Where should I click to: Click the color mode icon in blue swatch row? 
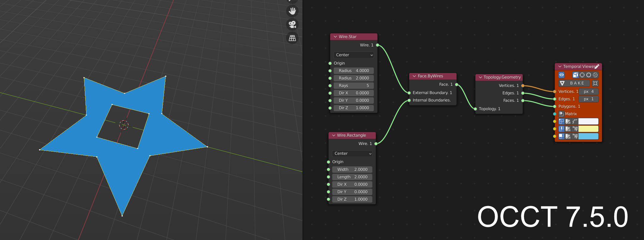(568, 136)
